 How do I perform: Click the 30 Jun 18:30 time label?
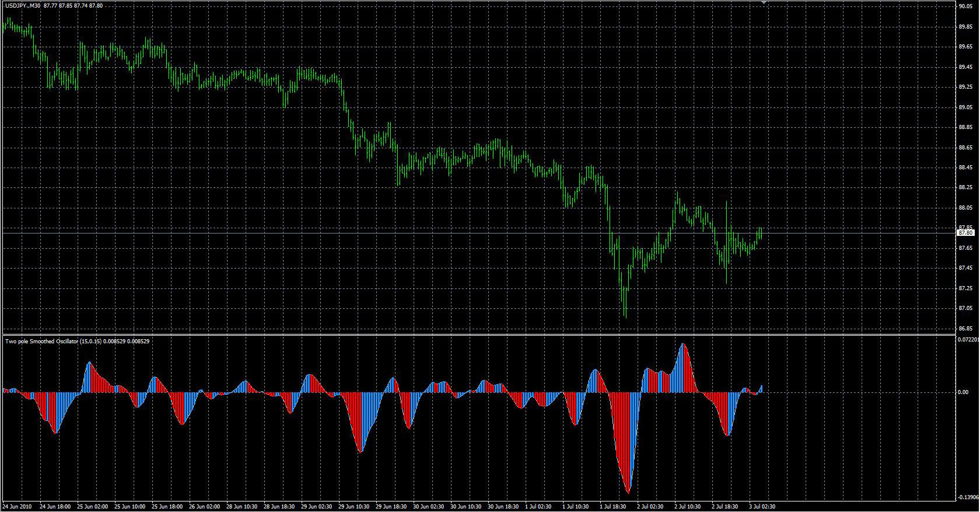pyautogui.click(x=503, y=507)
